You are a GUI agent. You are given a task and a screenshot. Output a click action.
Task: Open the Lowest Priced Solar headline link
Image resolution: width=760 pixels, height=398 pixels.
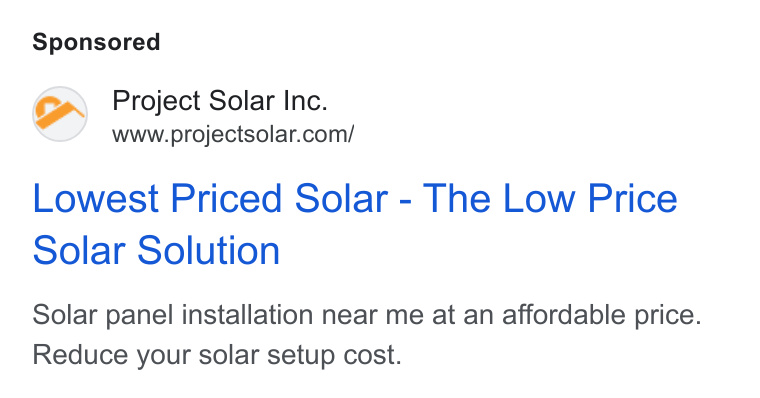coord(355,224)
